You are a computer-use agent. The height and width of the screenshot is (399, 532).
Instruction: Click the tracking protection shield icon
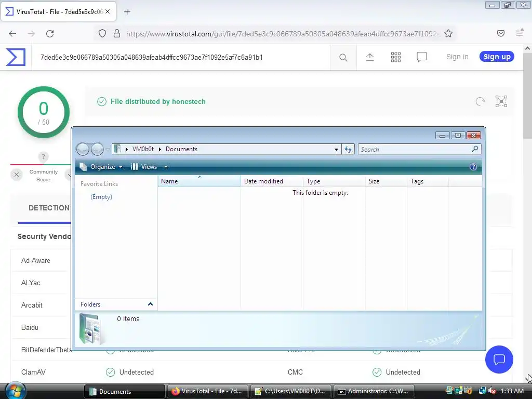[x=102, y=33]
